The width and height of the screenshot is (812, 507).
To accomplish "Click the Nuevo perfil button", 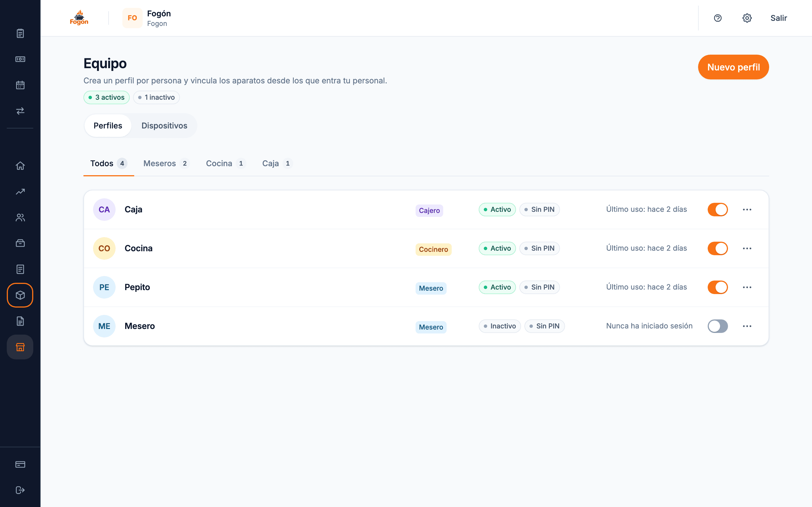I will (734, 67).
